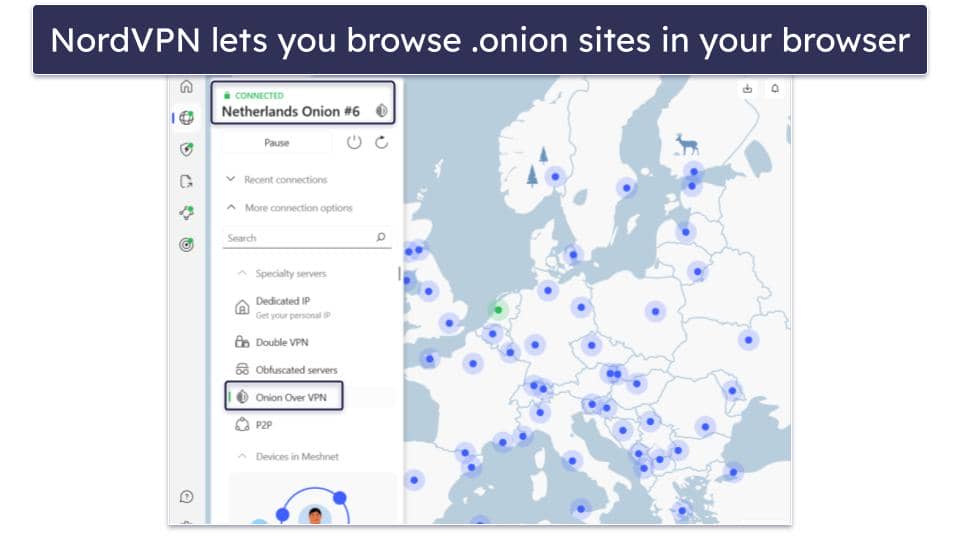Open the notifications bell icon
This screenshot has height=540, width=960.
point(774,89)
